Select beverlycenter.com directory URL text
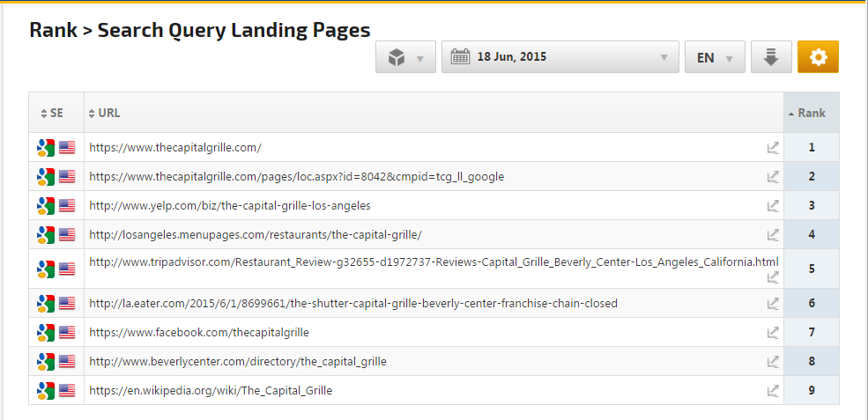The width and height of the screenshot is (868, 420). [x=238, y=361]
